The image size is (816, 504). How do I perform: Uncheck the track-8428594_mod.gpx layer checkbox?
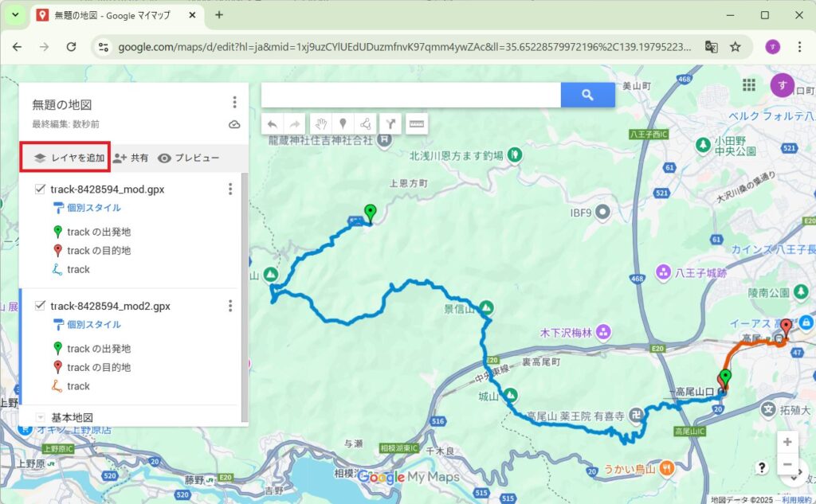click(x=40, y=189)
